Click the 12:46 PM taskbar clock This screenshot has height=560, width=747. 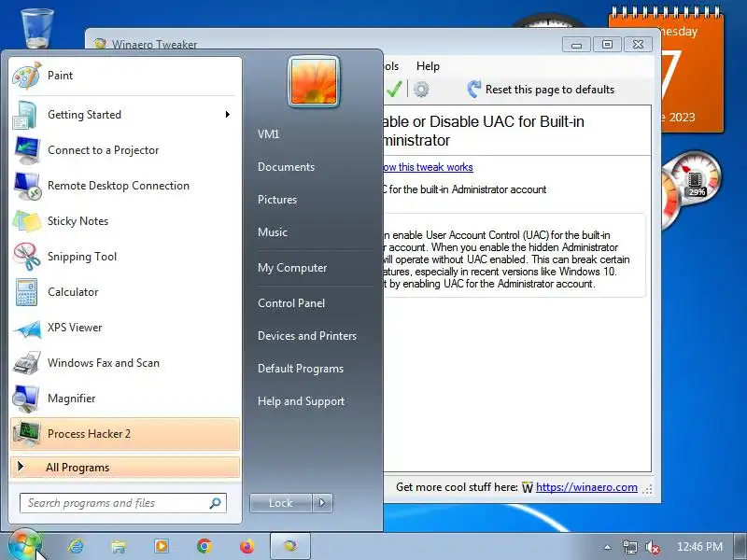699,547
